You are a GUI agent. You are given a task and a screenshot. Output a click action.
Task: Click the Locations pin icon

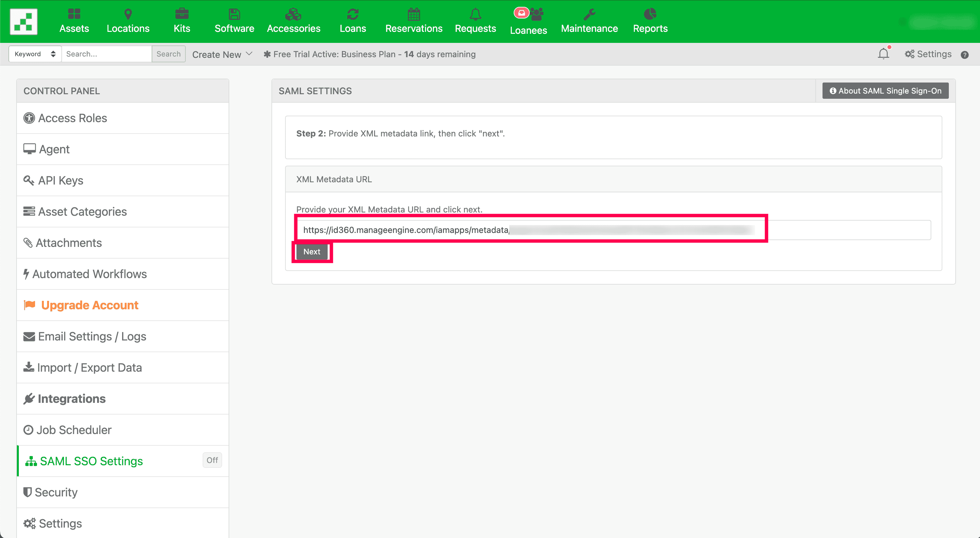pos(128,14)
